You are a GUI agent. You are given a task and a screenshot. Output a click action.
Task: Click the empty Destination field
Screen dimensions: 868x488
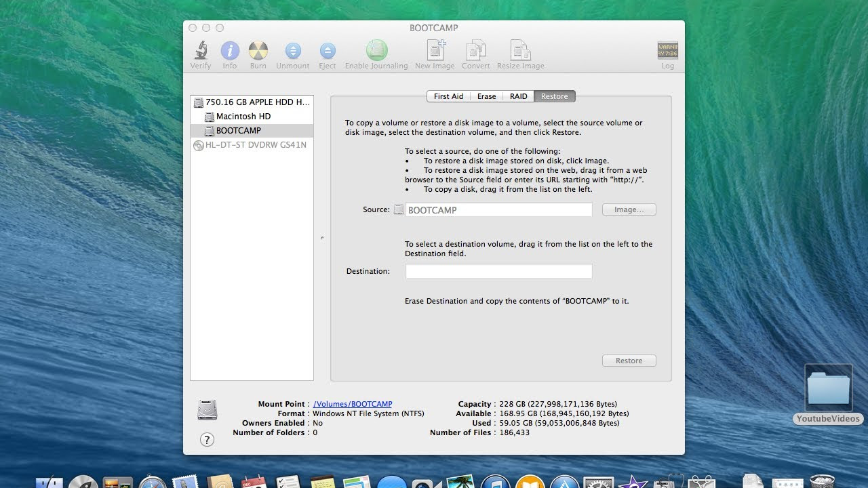pyautogui.click(x=498, y=271)
